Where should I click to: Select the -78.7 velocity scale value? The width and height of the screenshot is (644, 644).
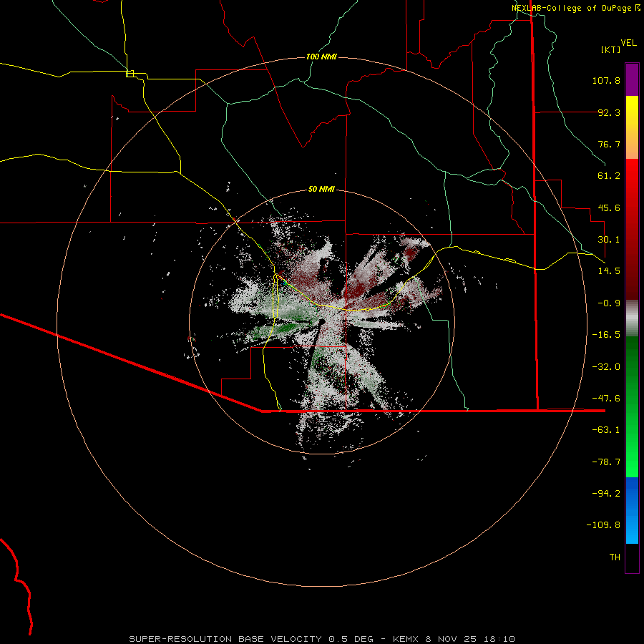[x=606, y=462]
